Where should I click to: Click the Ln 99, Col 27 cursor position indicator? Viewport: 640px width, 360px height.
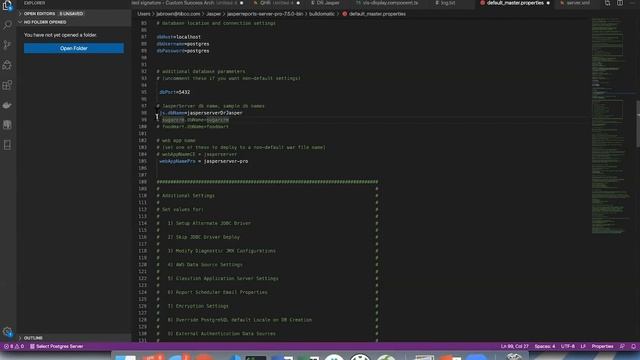pyautogui.click(x=514, y=347)
